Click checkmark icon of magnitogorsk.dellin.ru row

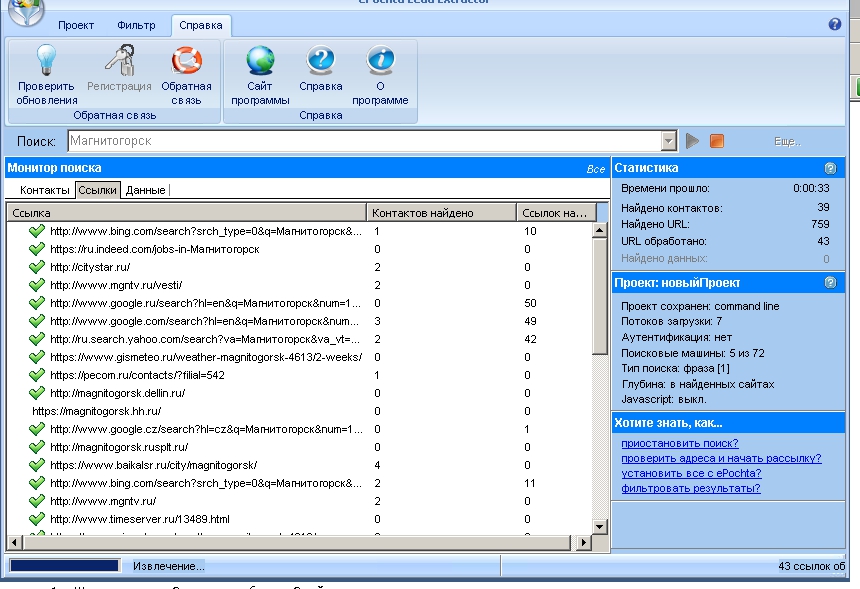click(37, 393)
